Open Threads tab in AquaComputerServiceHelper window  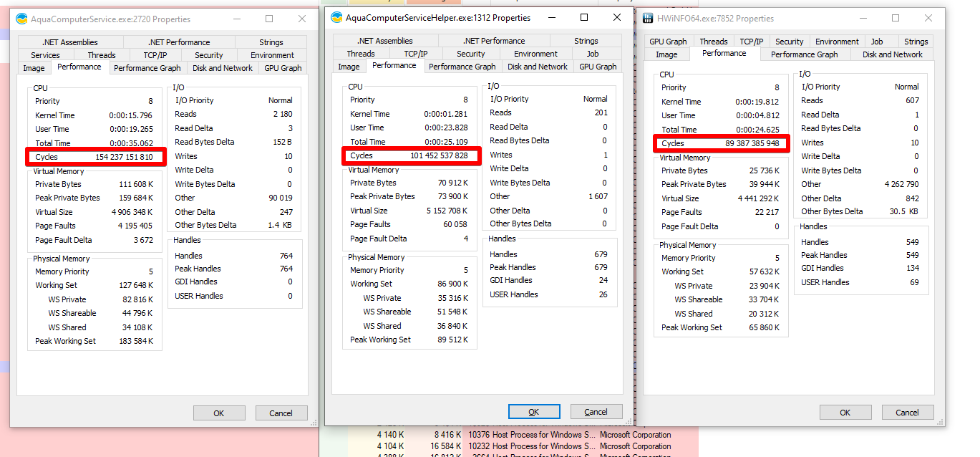pos(361,54)
